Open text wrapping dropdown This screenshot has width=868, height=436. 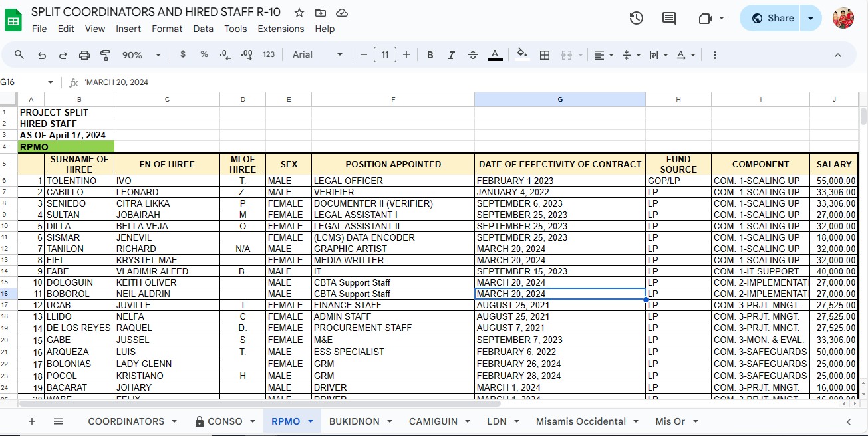[x=658, y=54]
